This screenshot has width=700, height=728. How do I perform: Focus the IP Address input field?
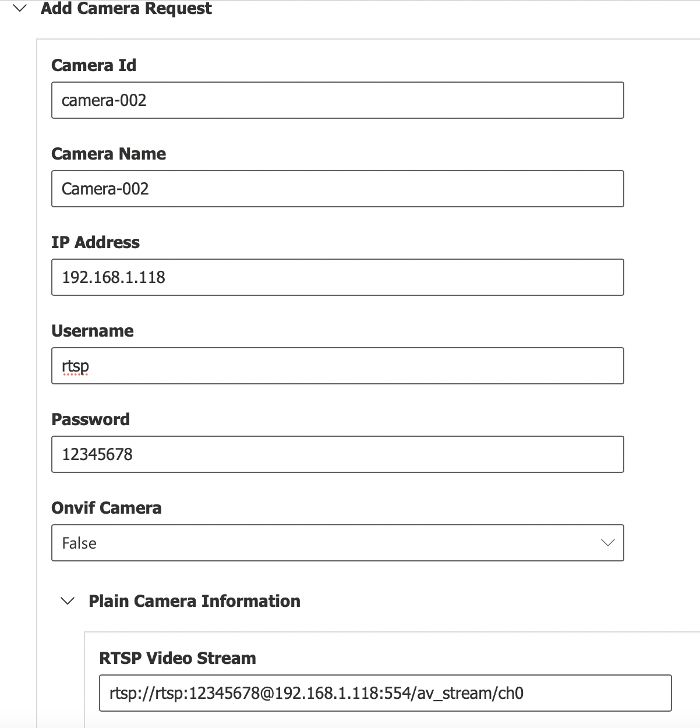coord(338,277)
